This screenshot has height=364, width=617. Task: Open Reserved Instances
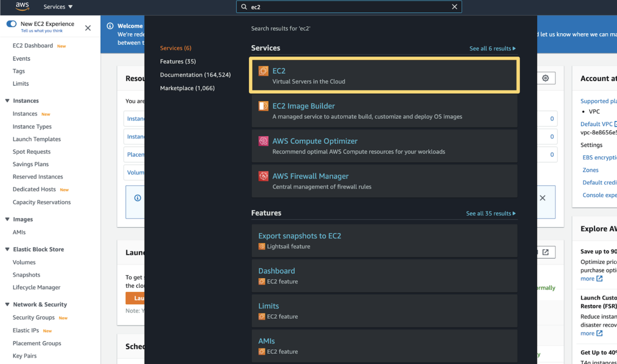[x=38, y=176]
